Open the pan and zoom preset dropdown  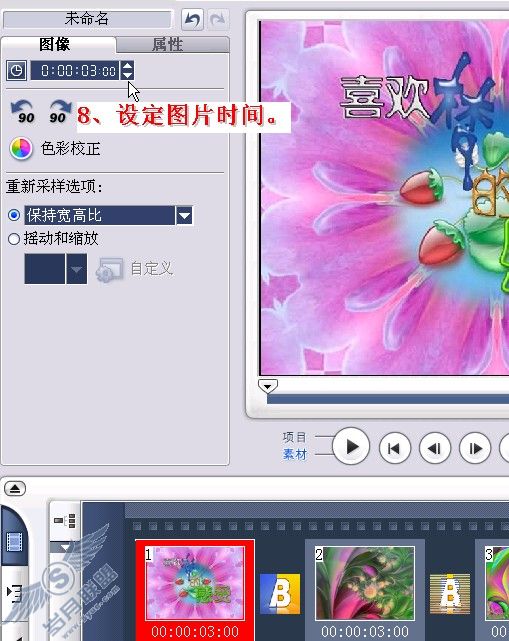pyautogui.click(x=76, y=269)
